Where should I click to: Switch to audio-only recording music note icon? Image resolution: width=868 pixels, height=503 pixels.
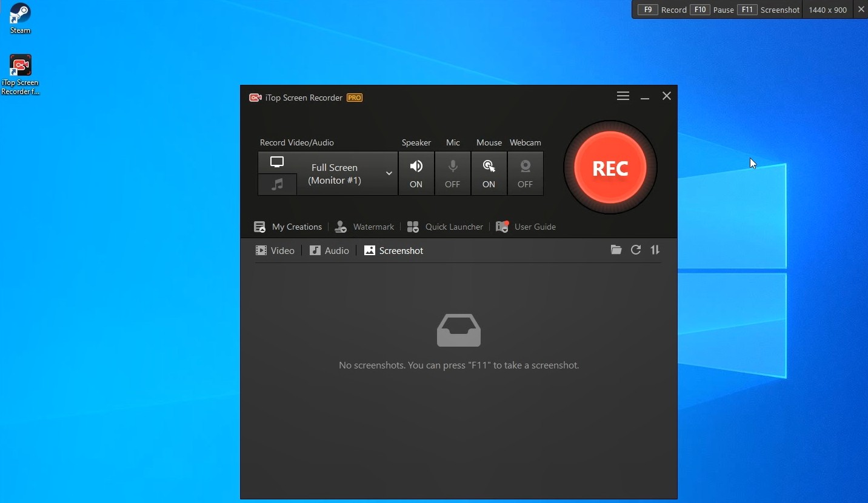point(277,185)
